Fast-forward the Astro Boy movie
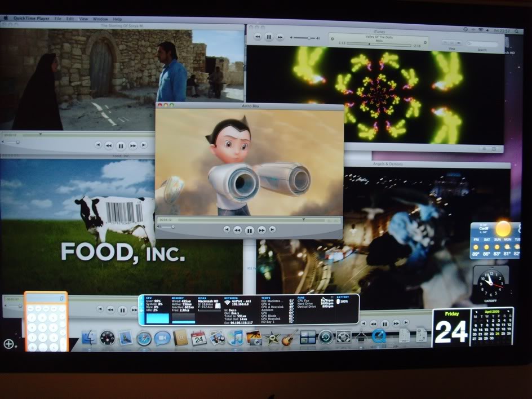532x399 pixels. (x=261, y=230)
